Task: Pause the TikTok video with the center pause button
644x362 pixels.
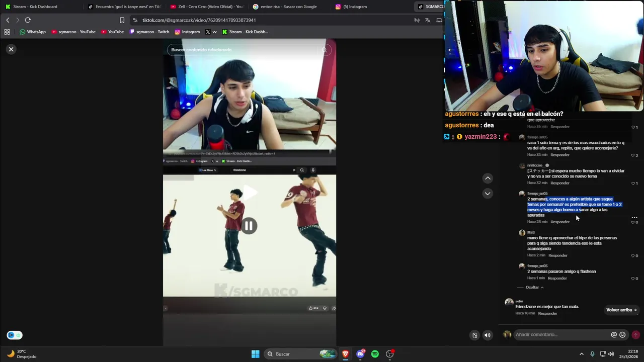Action: 249,226
